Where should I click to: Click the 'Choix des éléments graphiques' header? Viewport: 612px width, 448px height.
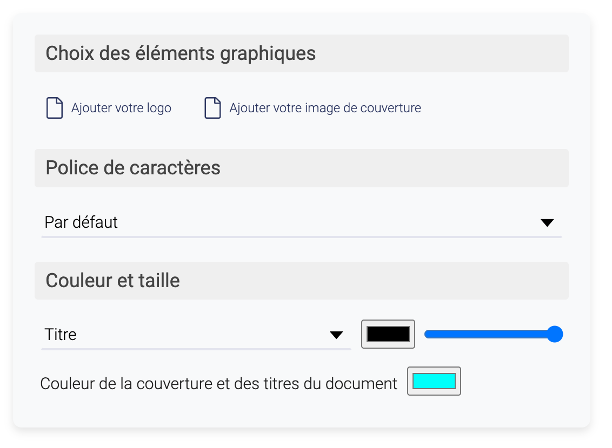point(181,53)
